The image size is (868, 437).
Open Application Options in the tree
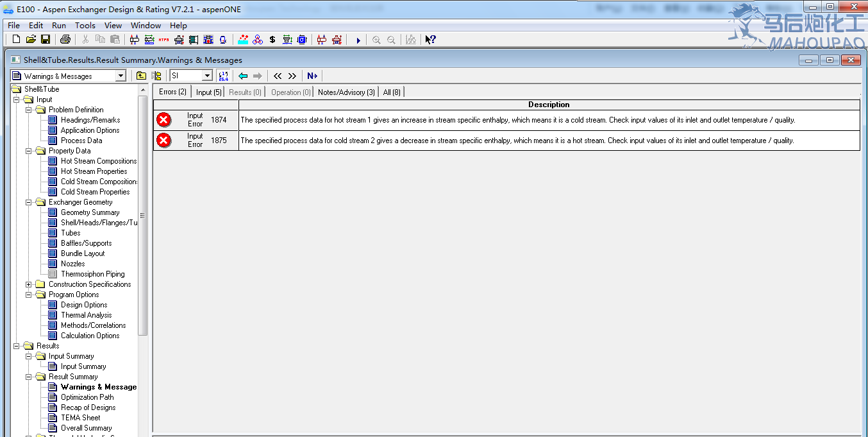[x=90, y=130]
